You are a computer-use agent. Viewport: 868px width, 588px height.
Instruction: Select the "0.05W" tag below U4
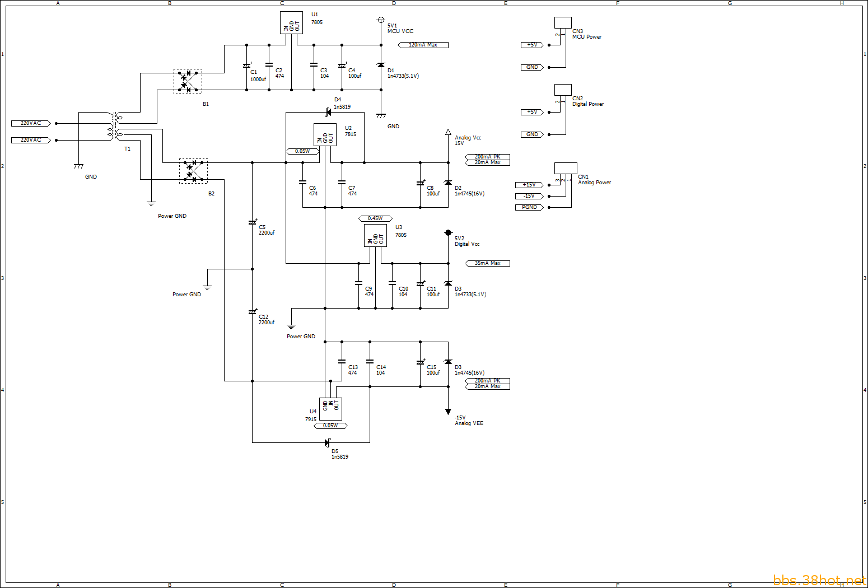point(330,426)
